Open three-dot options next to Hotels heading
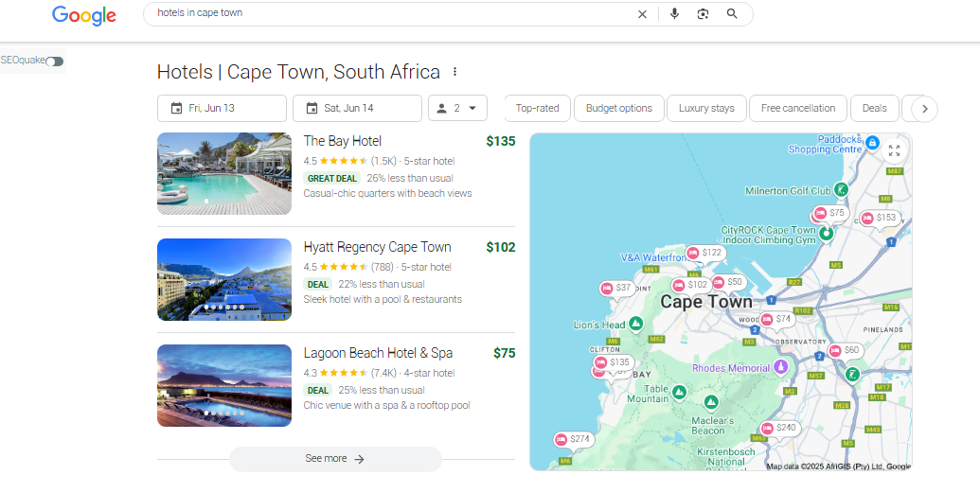The height and width of the screenshot is (493, 980). pyautogui.click(x=455, y=72)
